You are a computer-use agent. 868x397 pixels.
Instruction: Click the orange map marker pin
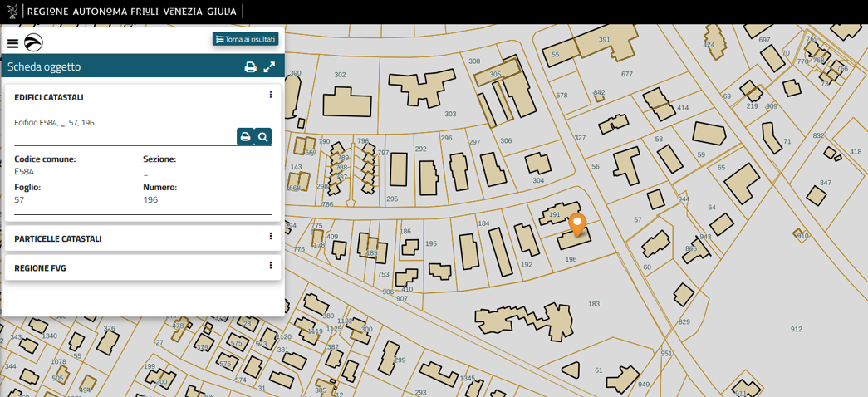(577, 223)
